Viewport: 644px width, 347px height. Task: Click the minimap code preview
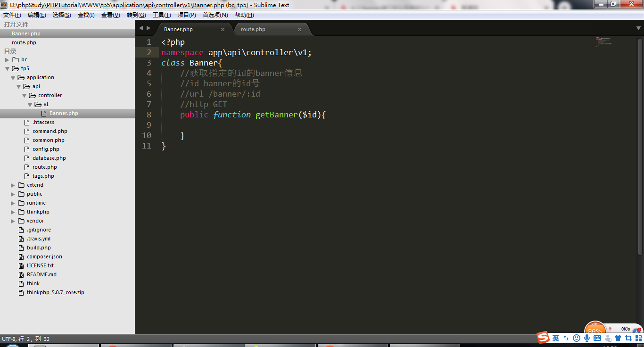click(603, 41)
